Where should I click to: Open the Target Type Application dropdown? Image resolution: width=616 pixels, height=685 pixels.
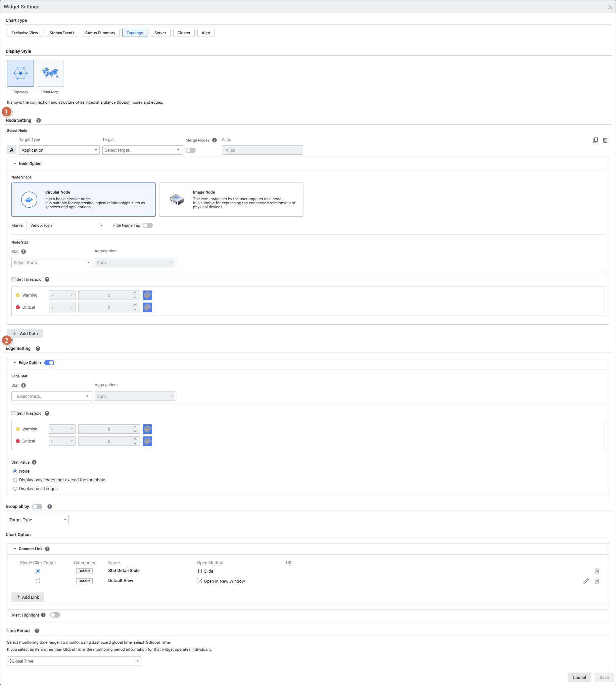[x=59, y=150]
